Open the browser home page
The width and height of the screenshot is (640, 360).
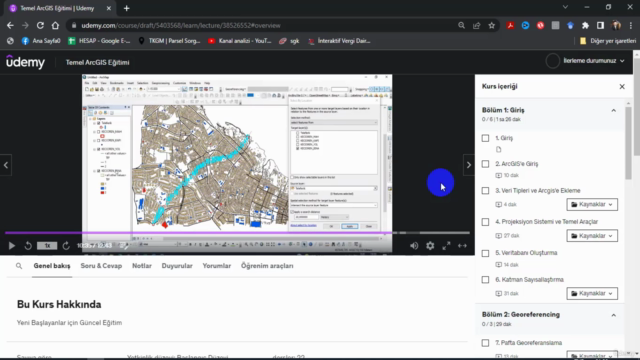(x=55, y=25)
